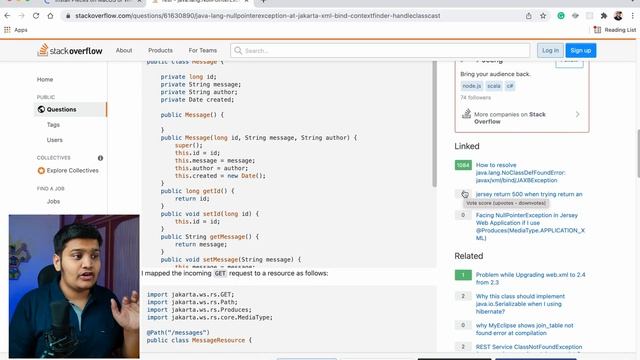Image resolution: width=640 pixels, height=360 pixels.
Task: Open linked question jersey return 500
Action: click(x=529, y=194)
